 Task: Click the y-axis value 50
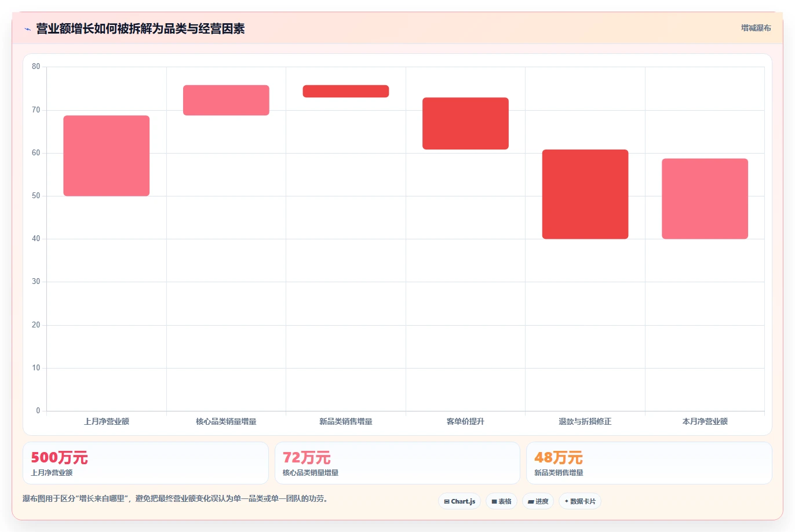(36, 196)
